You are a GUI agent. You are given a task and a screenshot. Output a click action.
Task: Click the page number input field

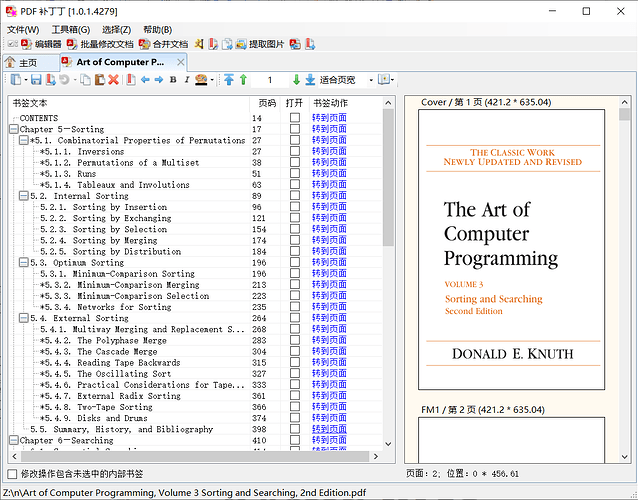269,80
